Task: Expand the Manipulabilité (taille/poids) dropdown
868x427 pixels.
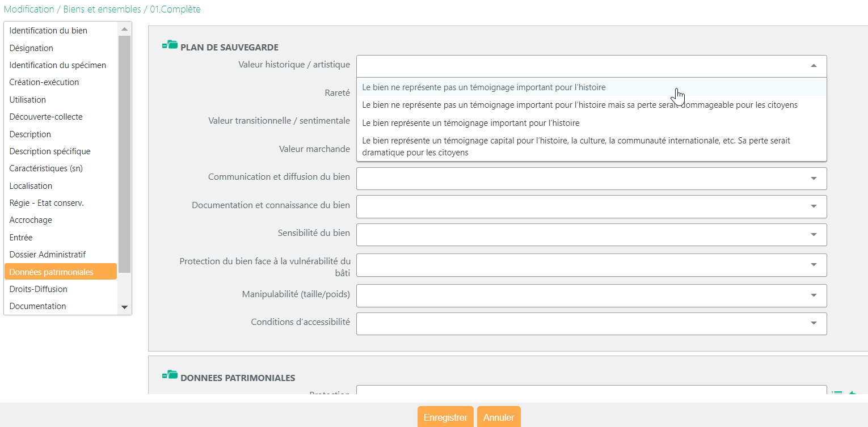Action: point(591,295)
